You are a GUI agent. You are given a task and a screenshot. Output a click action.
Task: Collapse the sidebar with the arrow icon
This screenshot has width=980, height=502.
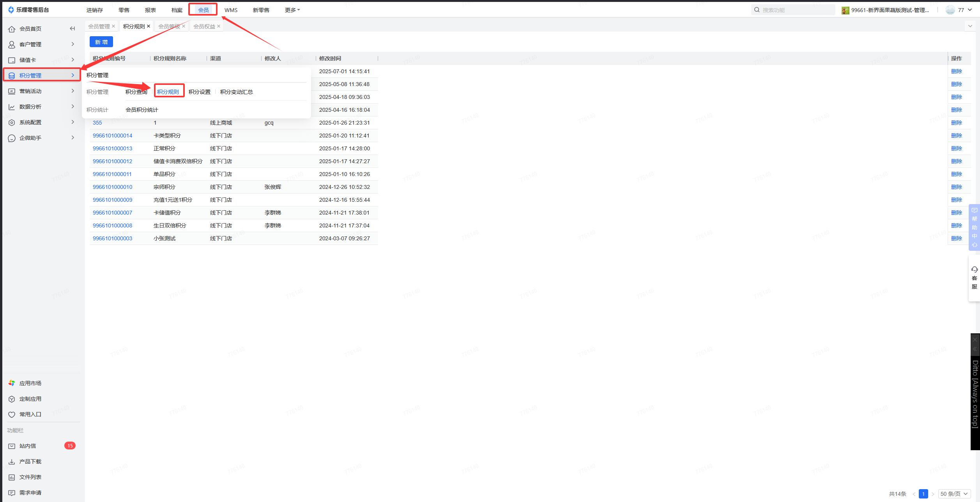(x=72, y=28)
